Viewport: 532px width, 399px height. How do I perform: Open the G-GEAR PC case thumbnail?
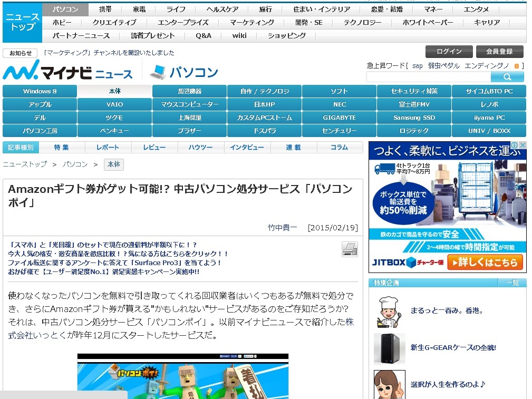(389, 348)
